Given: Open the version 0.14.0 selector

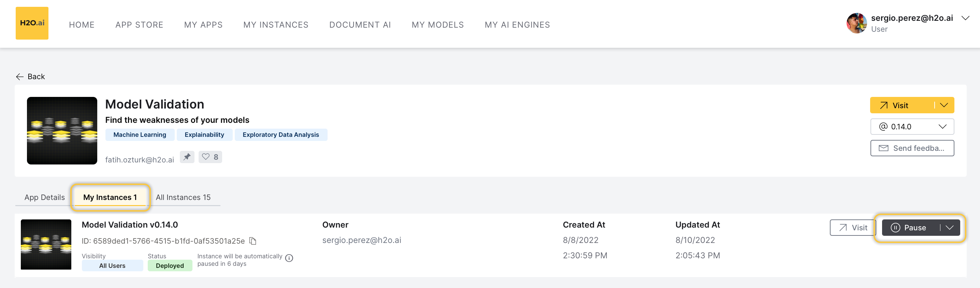Looking at the screenshot, I should pos(912,127).
